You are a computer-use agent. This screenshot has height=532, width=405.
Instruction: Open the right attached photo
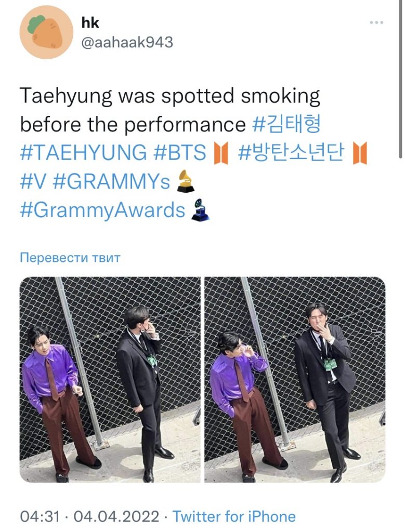(x=295, y=380)
